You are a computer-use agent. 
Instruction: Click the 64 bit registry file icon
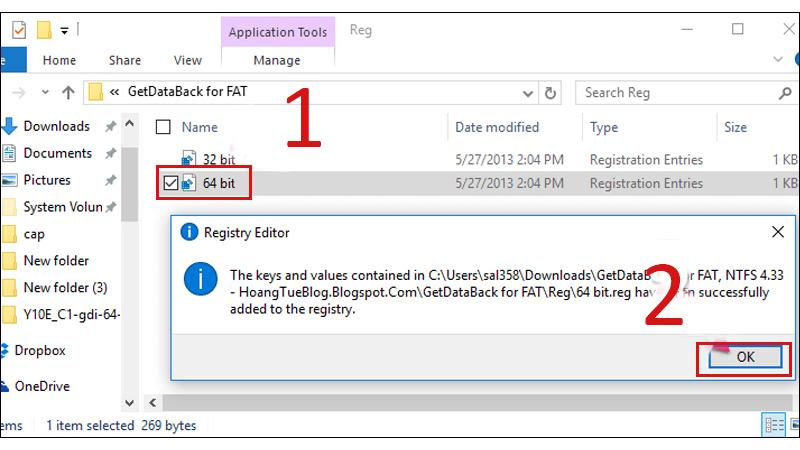click(x=189, y=183)
